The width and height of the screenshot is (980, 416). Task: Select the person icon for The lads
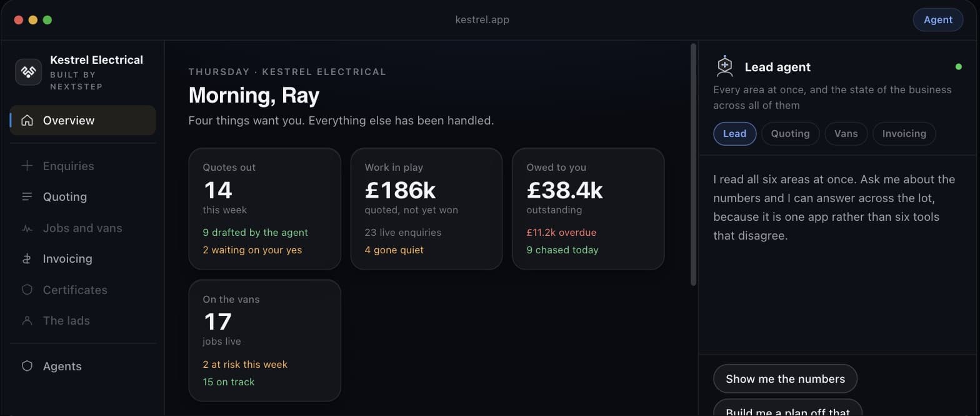coord(27,320)
